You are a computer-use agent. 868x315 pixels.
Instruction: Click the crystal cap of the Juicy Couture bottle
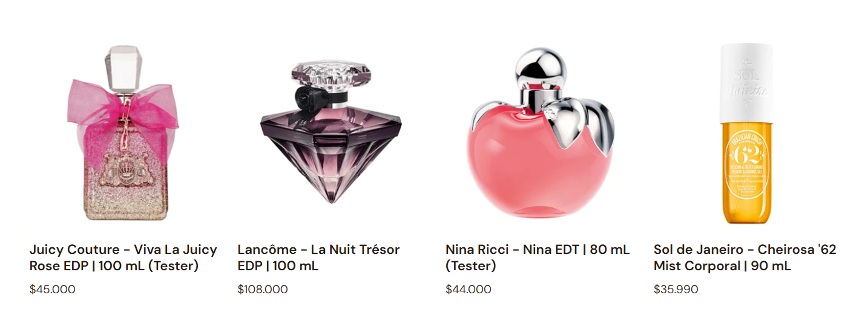(x=122, y=68)
